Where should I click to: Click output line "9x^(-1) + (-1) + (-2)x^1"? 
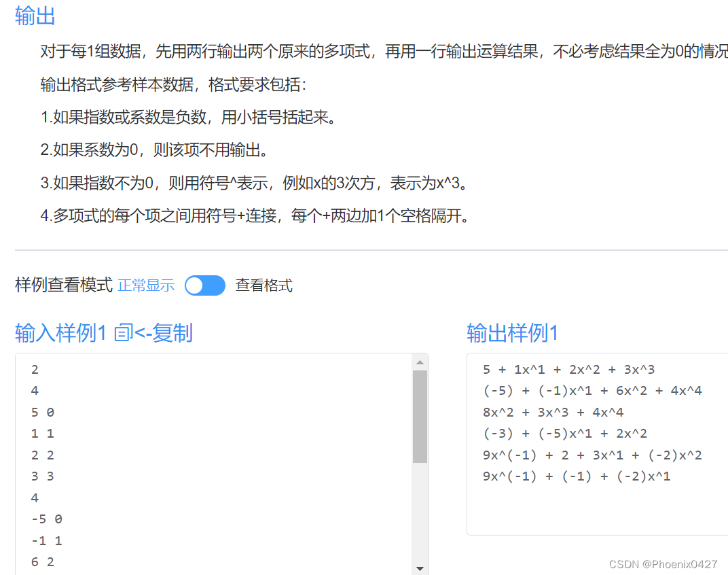coord(577,476)
